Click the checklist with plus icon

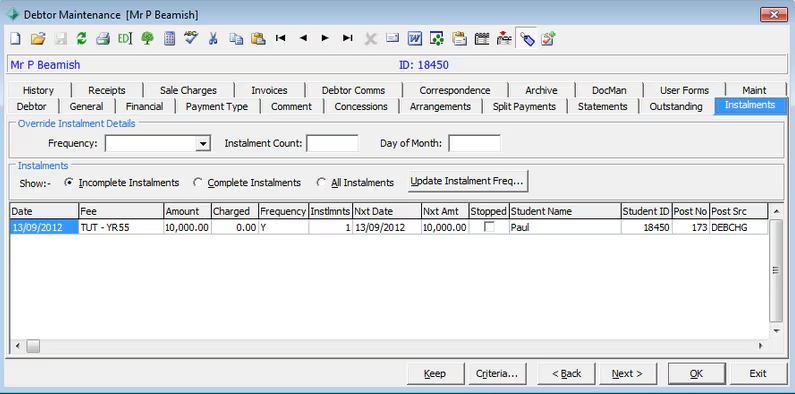click(548, 39)
